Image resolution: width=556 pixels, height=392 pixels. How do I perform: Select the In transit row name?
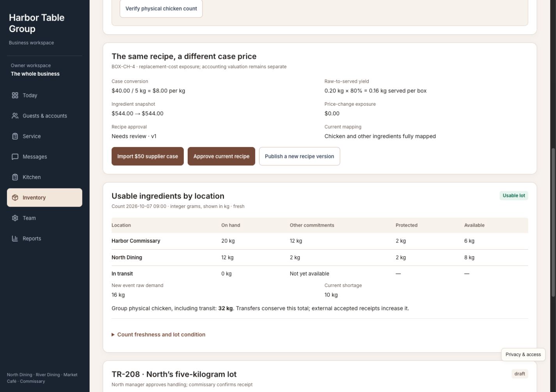click(122, 274)
